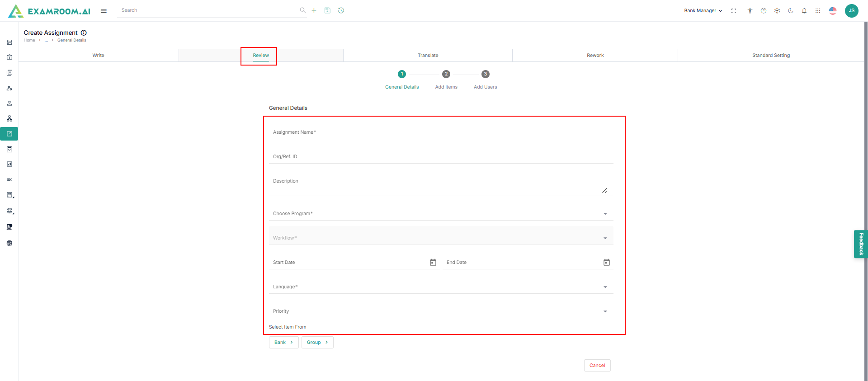
Task: Switch to the Write tab
Action: point(98,55)
